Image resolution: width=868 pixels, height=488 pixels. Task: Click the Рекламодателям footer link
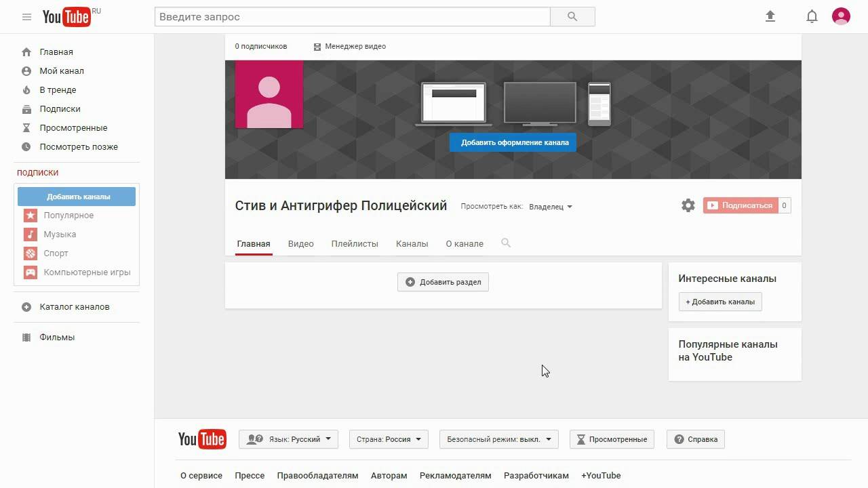coord(455,476)
